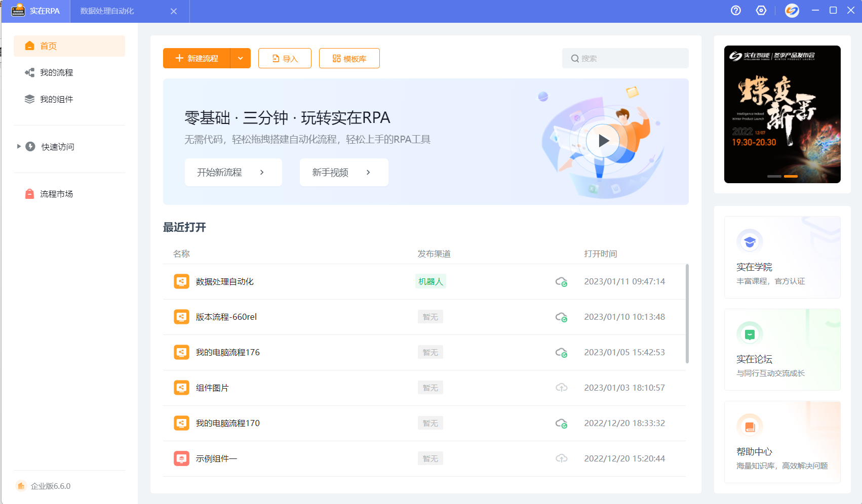Click cloud sync icon for 数据处理自动化 row
This screenshot has width=862, height=504.
point(561,282)
